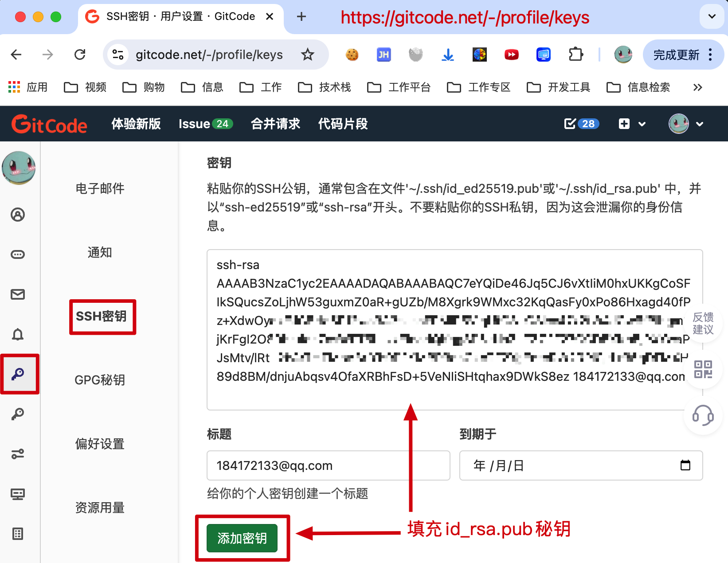Open the JH extension icon
The width and height of the screenshot is (728, 563).
(x=384, y=55)
